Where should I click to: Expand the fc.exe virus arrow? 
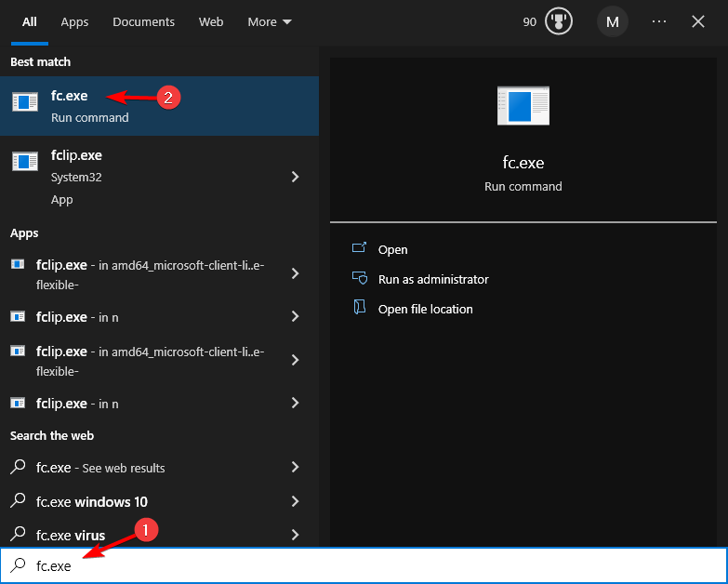296,535
